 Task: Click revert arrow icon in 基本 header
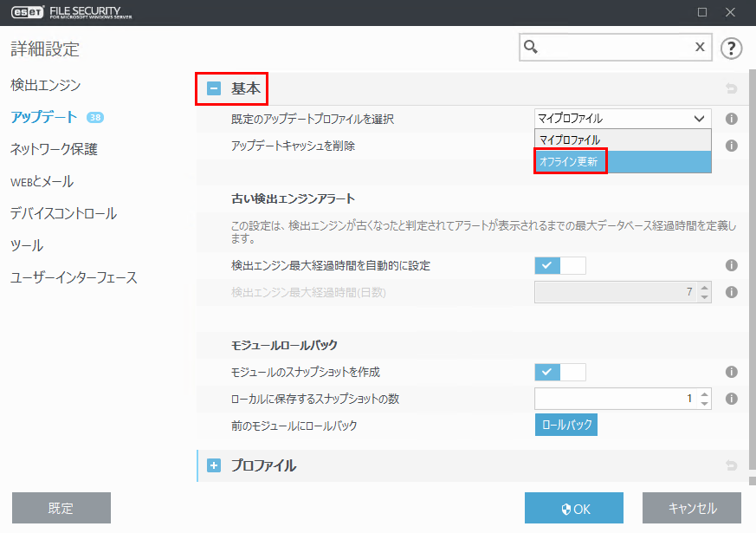731,88
